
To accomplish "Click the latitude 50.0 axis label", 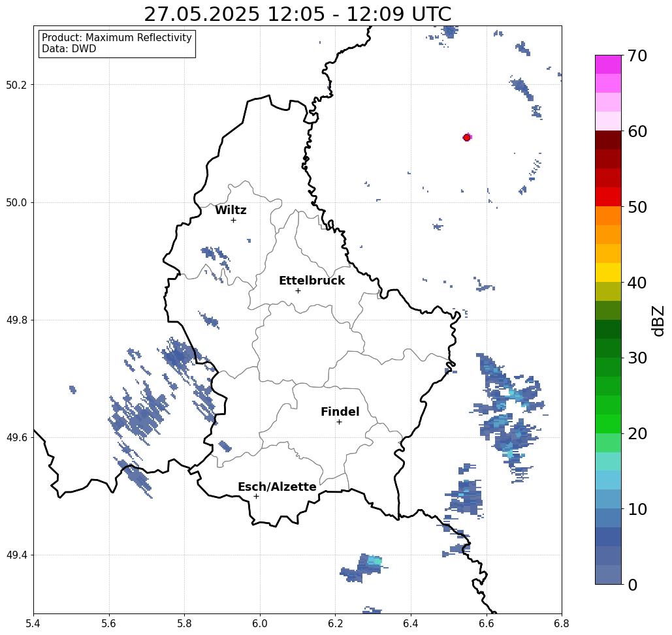I will pos(16,202).
